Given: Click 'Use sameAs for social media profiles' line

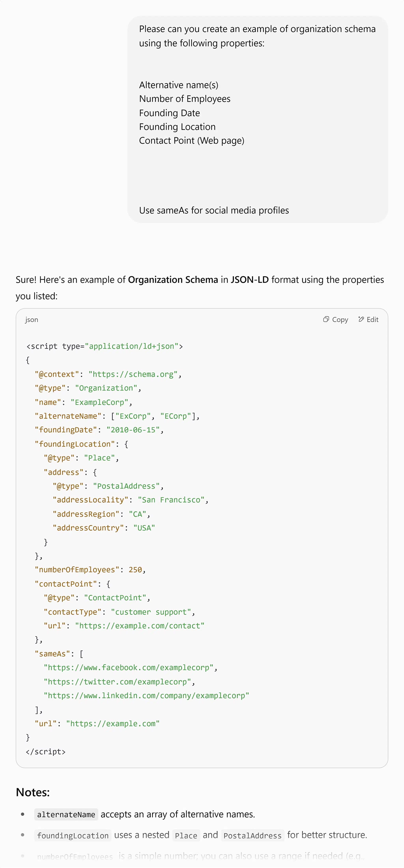Looking at the screenshot, I should tap(214, 211).
